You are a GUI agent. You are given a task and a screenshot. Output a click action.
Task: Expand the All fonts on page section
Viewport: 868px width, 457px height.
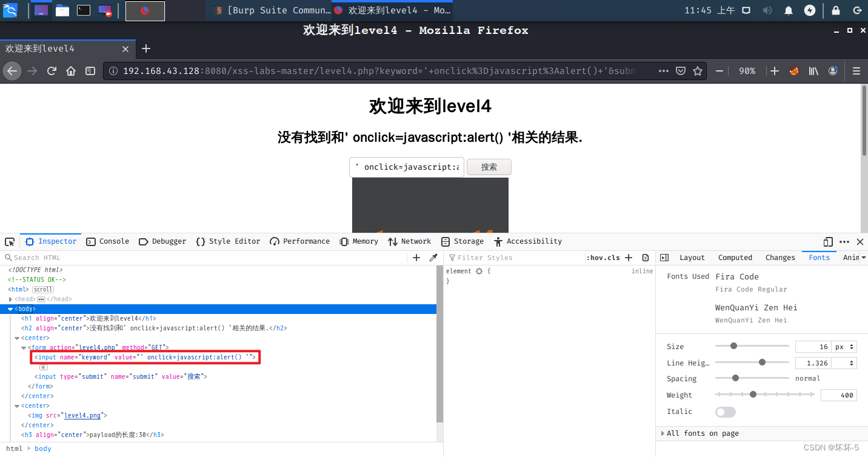pos(703,433)
